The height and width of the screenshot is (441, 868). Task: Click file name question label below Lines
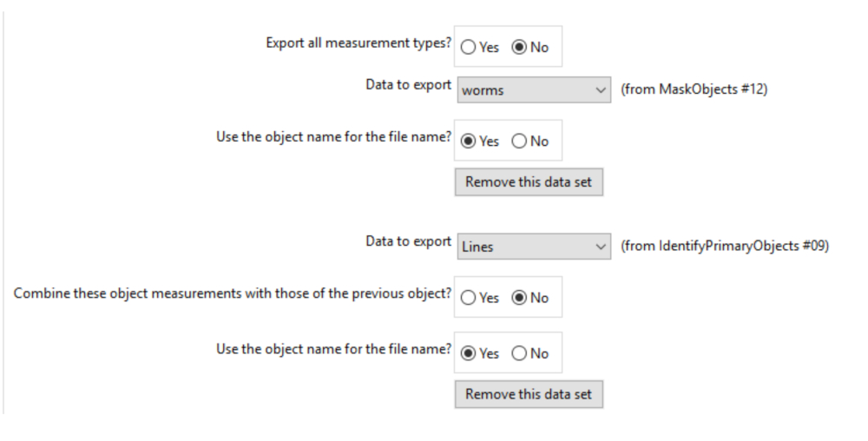point(333,350)
